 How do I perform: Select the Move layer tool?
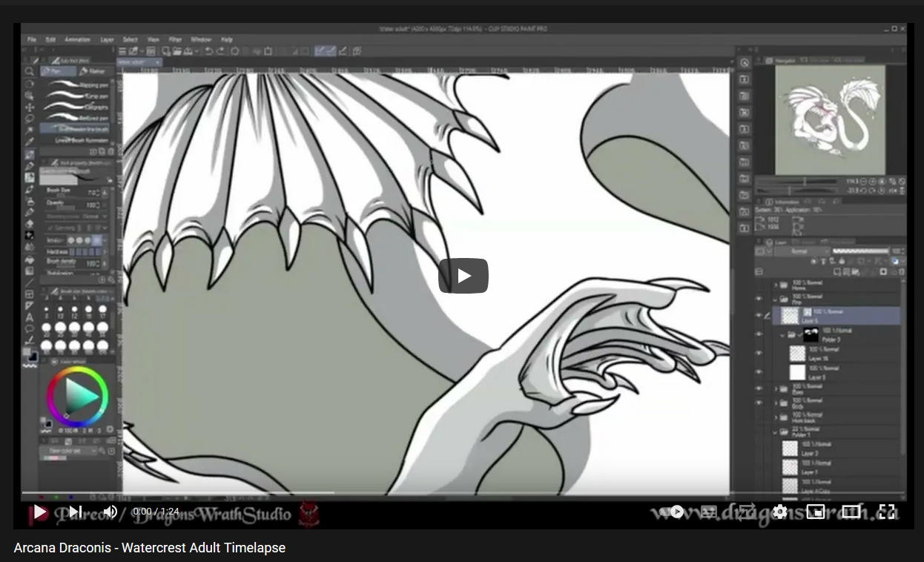29,108
